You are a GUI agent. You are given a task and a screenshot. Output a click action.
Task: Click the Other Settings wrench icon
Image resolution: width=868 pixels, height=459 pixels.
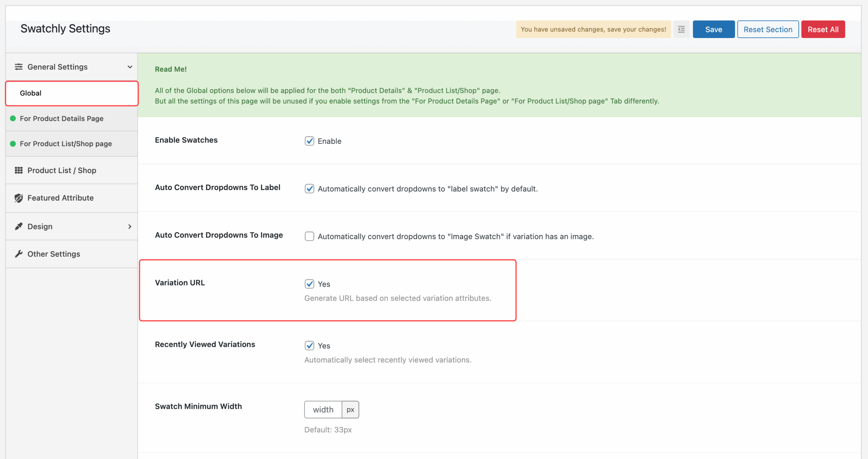coord(19,254)
